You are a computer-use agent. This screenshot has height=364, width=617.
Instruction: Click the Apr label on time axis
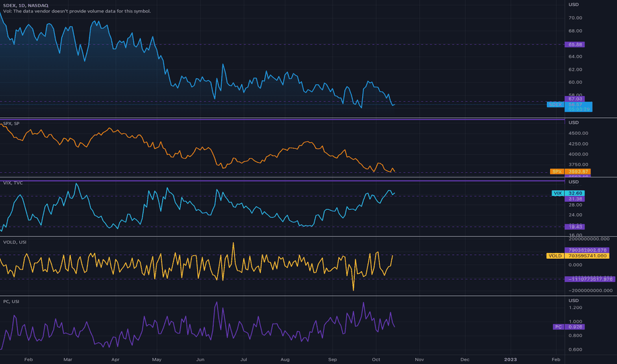[x=115, y=359]
